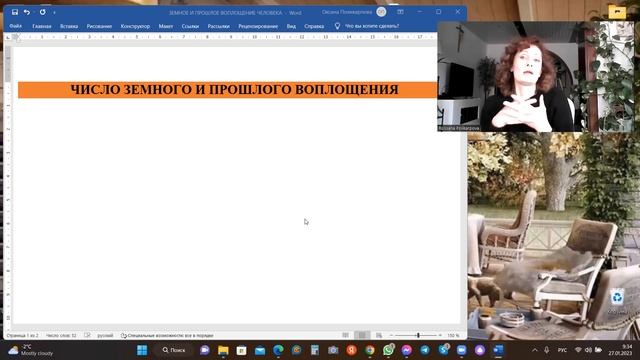Viewport: 640px width, 360px height.
Task: Open File Explorer from the taskbar
Action: pyautogui.click(x=223, y=350)
